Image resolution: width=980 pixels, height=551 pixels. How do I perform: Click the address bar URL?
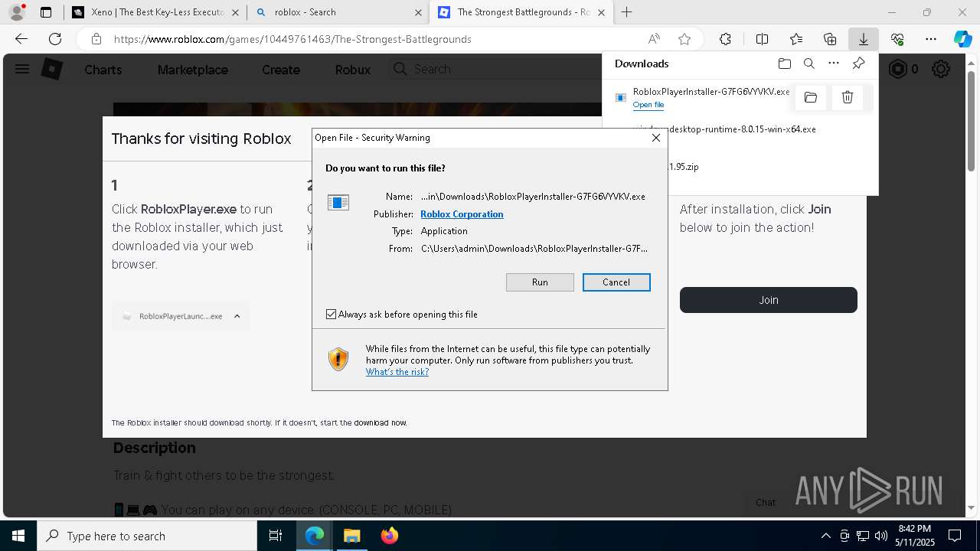[x=292, y=39]
